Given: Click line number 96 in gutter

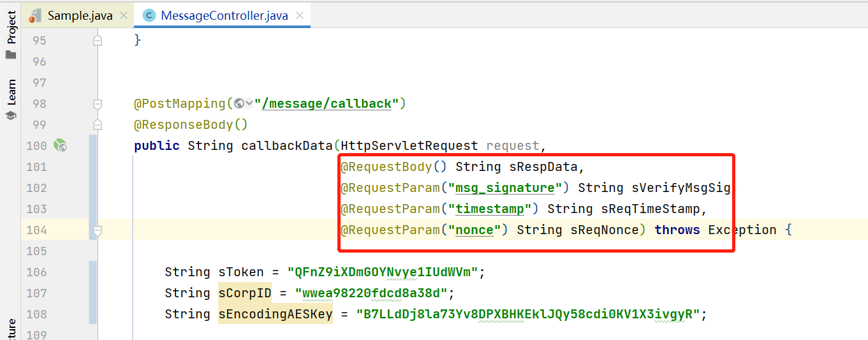Looking at the screenshot, I should click(40, 61).
